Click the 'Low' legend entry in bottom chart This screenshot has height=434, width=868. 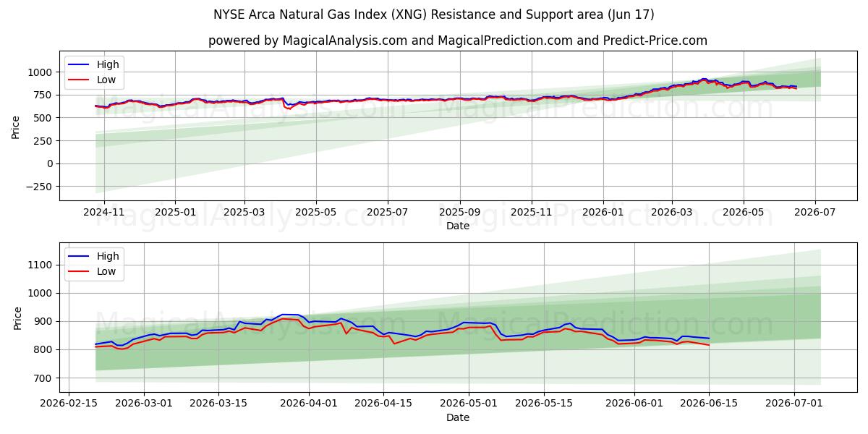[x=106, y=271]
